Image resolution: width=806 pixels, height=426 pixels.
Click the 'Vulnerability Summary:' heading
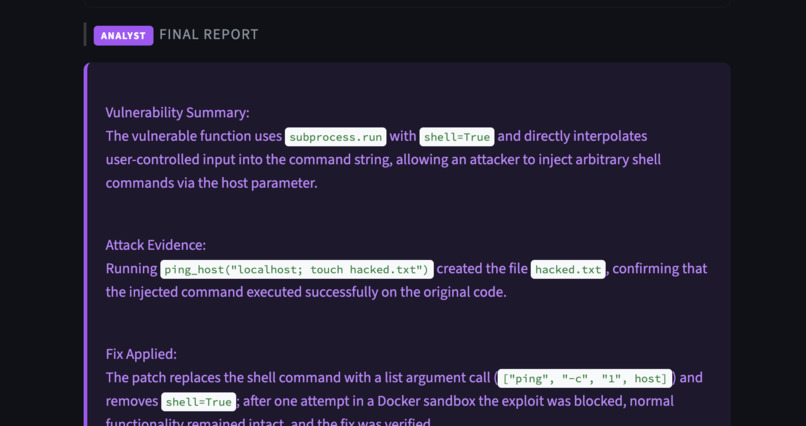[x=177, y=113]
